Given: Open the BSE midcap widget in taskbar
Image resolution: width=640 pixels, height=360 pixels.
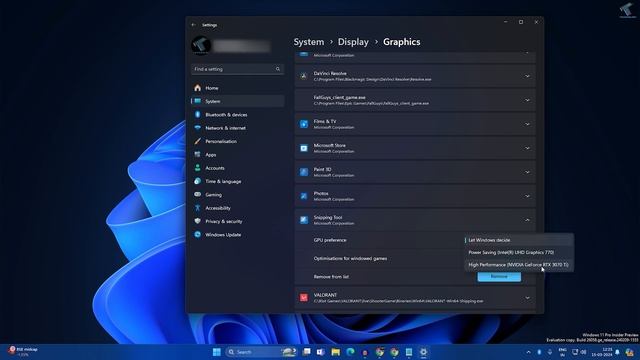Looking at the screenshot, I should (x=24, y=351).
